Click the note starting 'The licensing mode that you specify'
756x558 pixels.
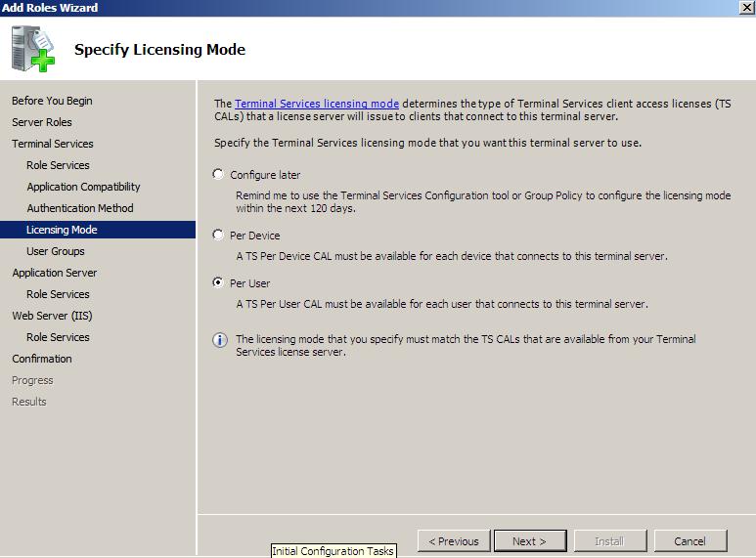(466, 346)
